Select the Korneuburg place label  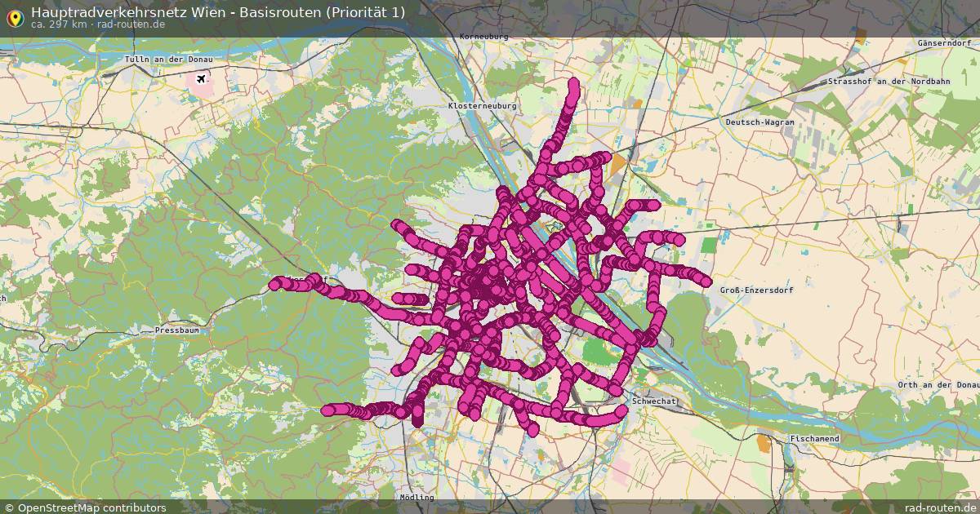483,36
